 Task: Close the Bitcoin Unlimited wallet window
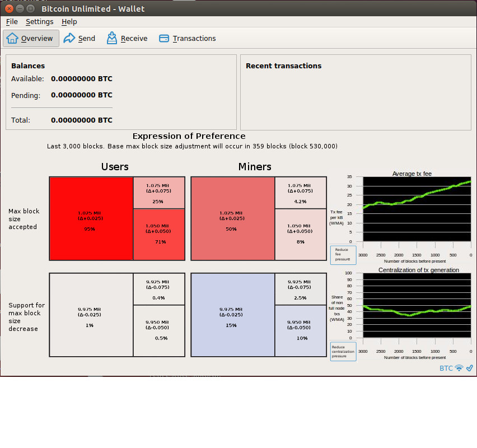point(10,8)
